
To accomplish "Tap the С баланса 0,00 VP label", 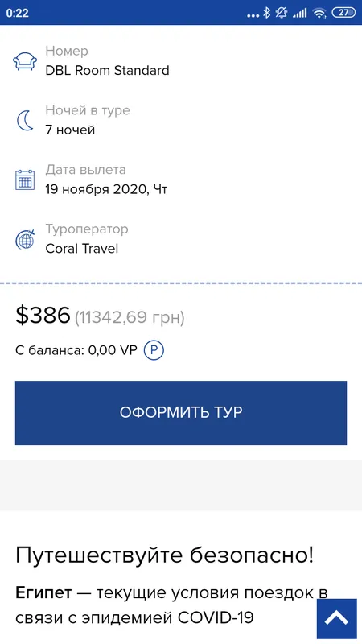I will 76,351.
